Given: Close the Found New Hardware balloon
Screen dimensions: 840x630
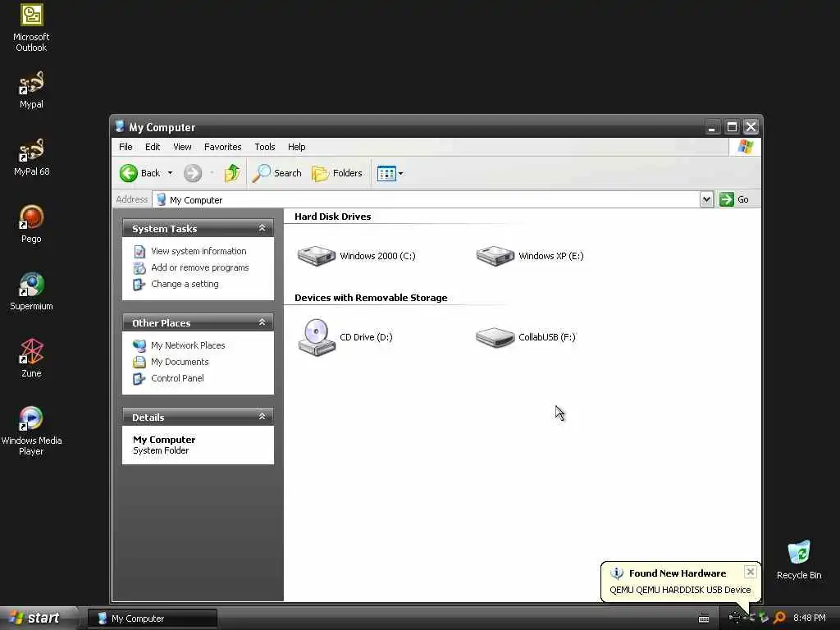Looking at the screenshot, I should point(751,572).
